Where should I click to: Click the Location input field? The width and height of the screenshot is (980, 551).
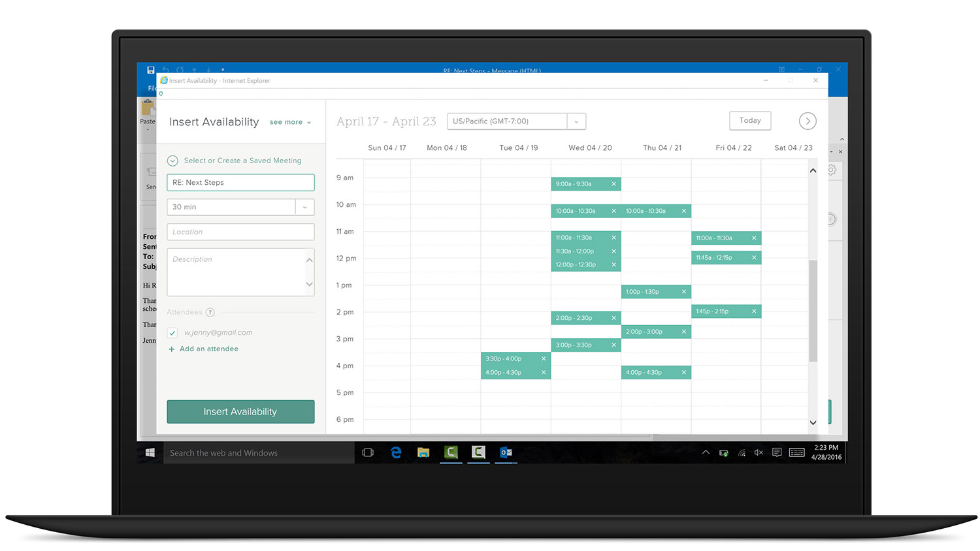click(x=240, y=232)
